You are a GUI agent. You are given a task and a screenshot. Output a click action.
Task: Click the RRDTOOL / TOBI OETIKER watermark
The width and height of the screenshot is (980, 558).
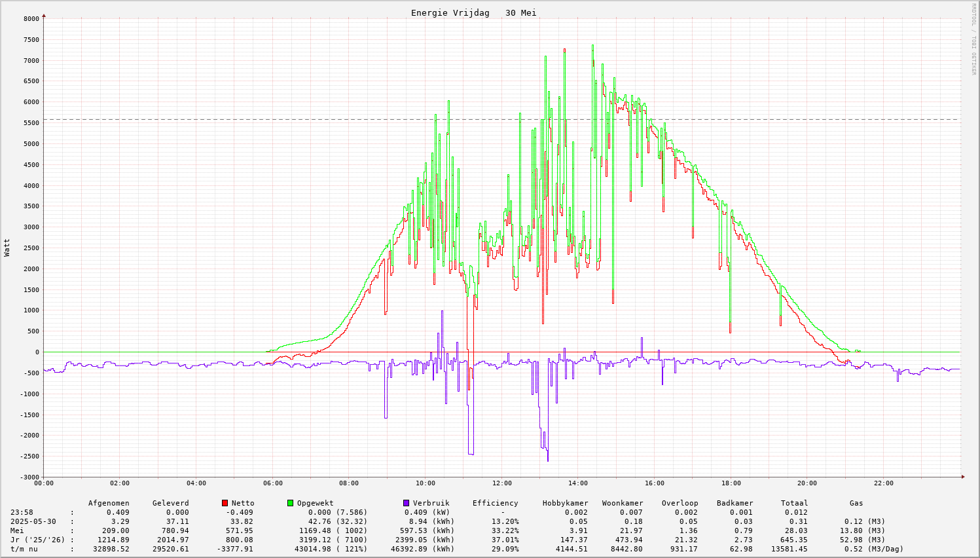click(x=973, y=39)
